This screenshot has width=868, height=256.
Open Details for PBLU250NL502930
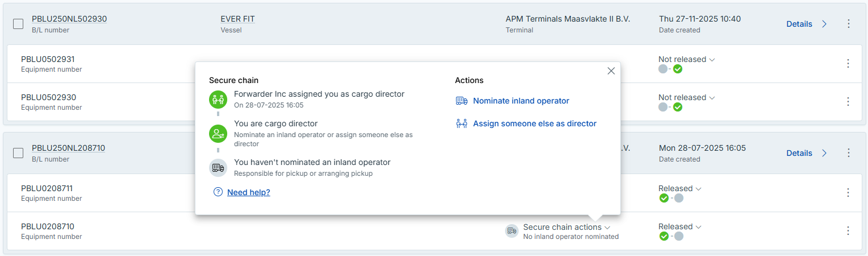click(x=799, y=24)
